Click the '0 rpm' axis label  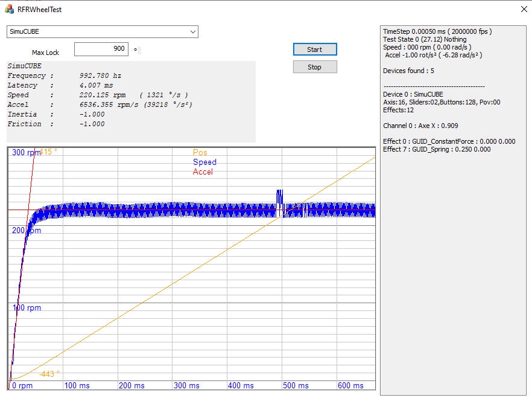(22, 386)
